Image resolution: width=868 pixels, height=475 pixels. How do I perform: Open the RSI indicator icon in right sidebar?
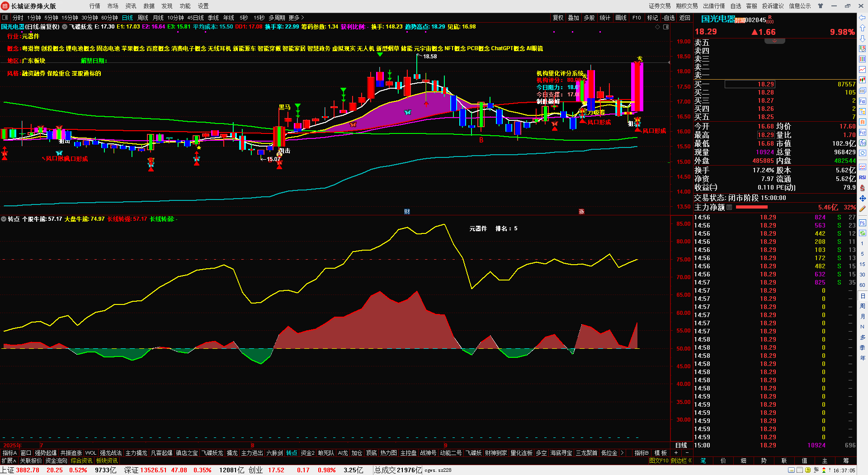click(x=863, y=177)
